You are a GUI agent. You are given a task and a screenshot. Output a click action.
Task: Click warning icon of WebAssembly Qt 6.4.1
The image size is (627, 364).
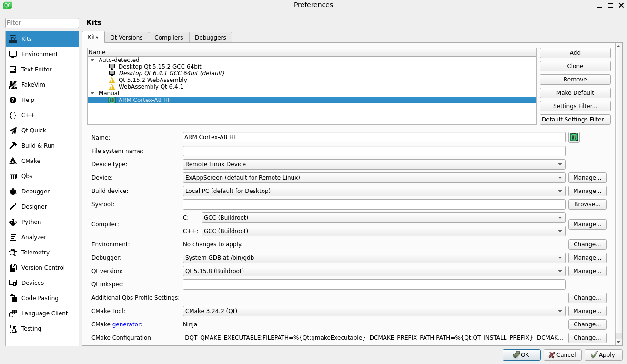pyautogui.click(x=112, y=87)
